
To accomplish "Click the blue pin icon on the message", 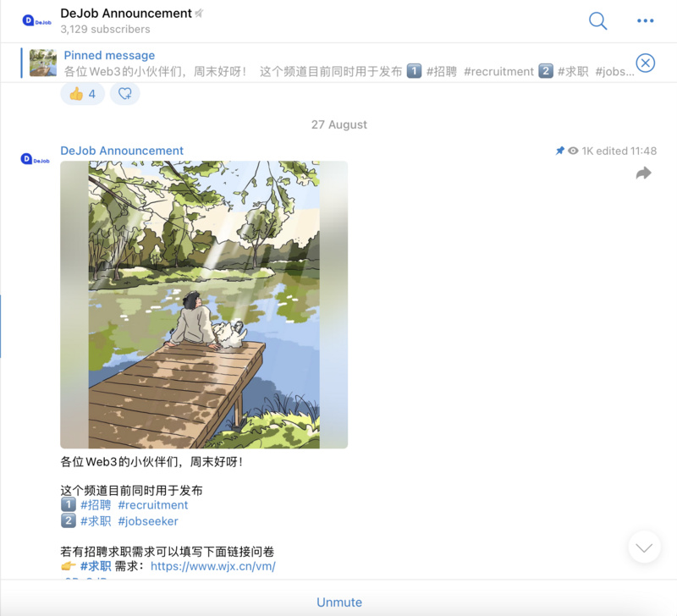I will pos(560,150).
